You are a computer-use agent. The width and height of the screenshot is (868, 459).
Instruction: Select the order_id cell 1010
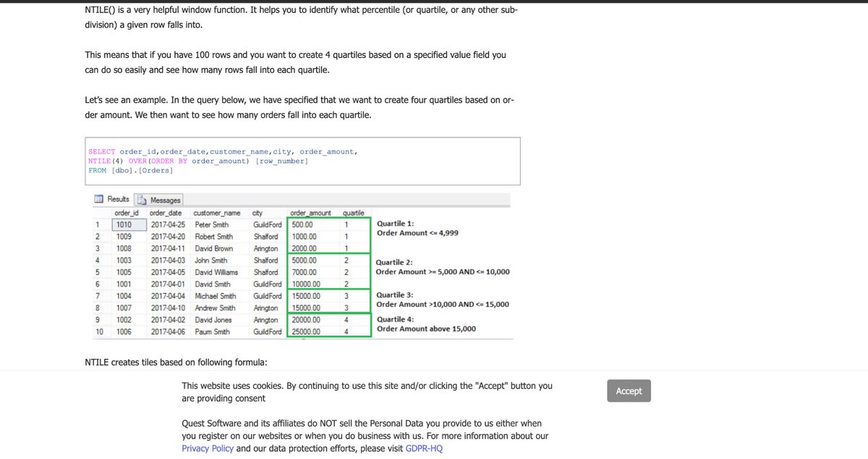(x=129, y=225)
